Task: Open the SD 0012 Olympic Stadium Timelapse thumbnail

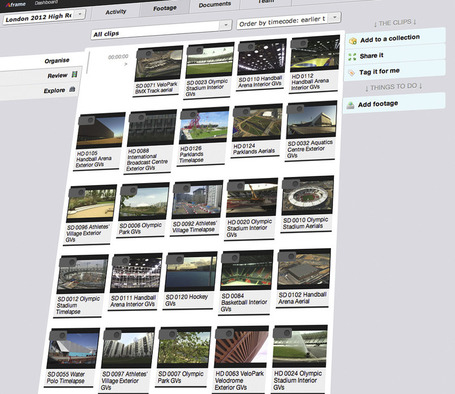Action: 83,275
